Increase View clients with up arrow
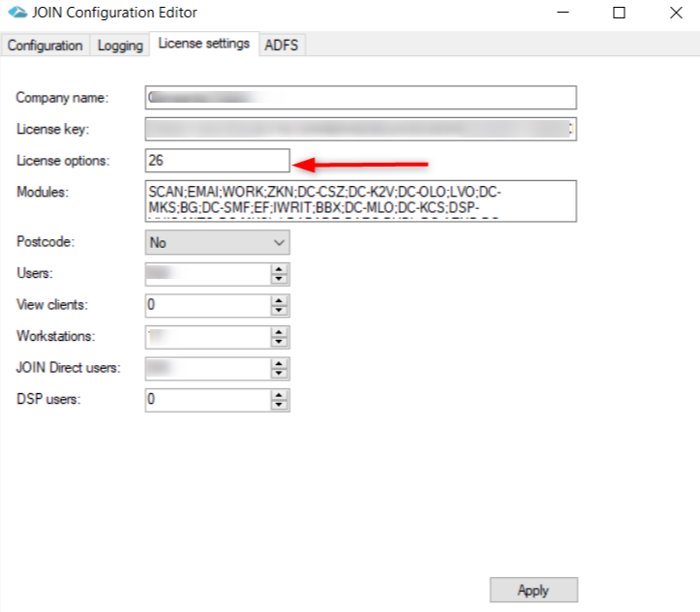Screen dimensions: 700x612 [x=279, y=300]
